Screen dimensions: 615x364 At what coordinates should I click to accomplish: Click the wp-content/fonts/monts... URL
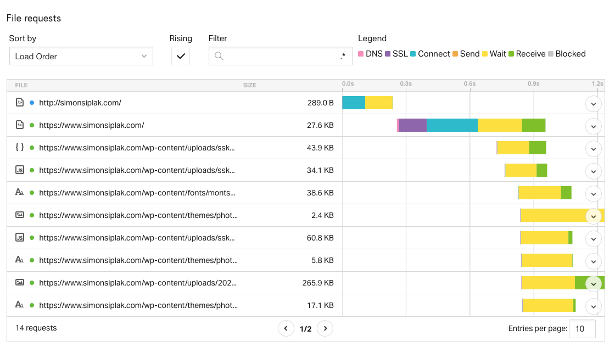point(137,193)
